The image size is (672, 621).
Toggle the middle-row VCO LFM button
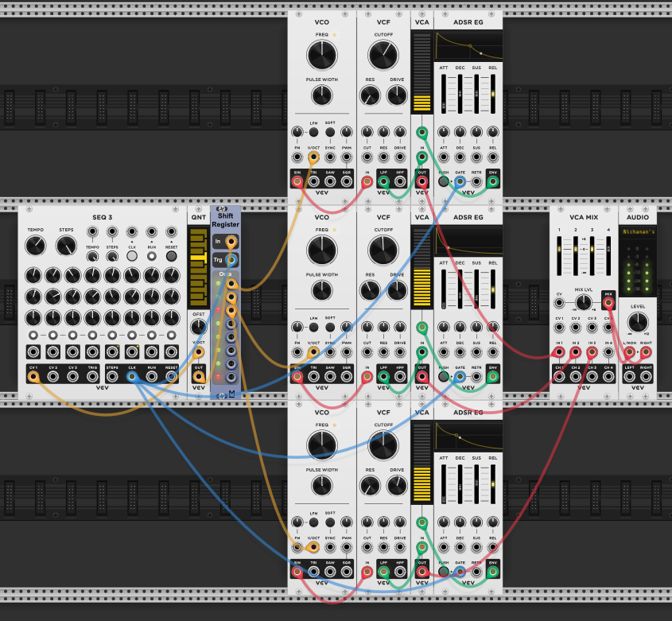[313, 327]
